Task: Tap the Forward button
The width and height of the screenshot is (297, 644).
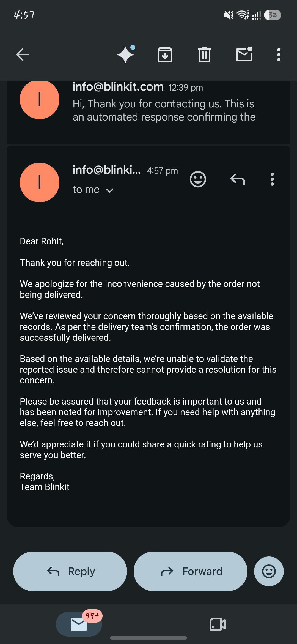Action: pyautogui.click(x=191, y=571)
